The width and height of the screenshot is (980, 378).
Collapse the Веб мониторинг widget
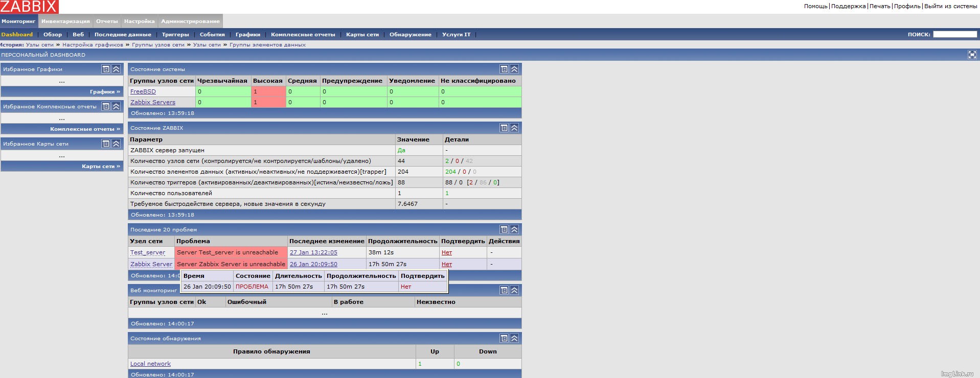coord(514,290)
